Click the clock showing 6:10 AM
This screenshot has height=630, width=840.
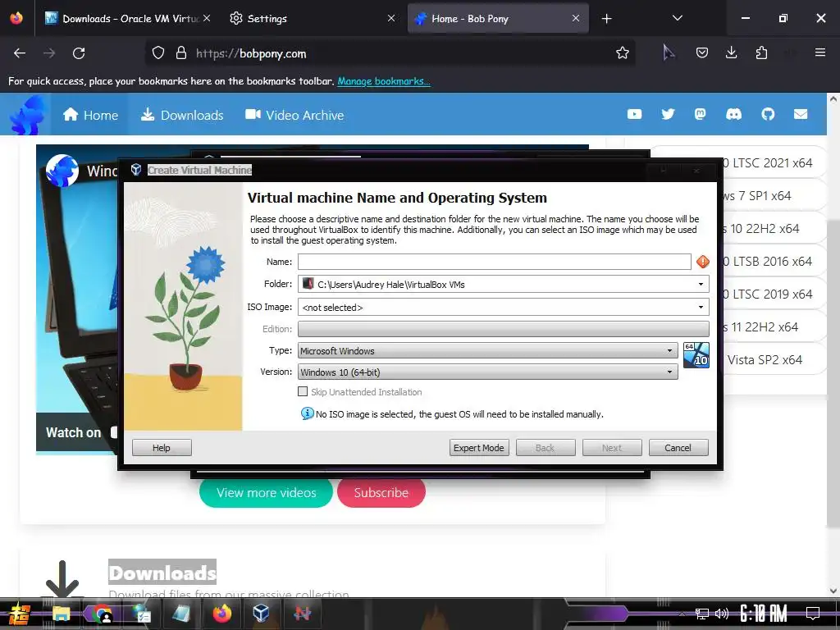click(x=764, y=614)
